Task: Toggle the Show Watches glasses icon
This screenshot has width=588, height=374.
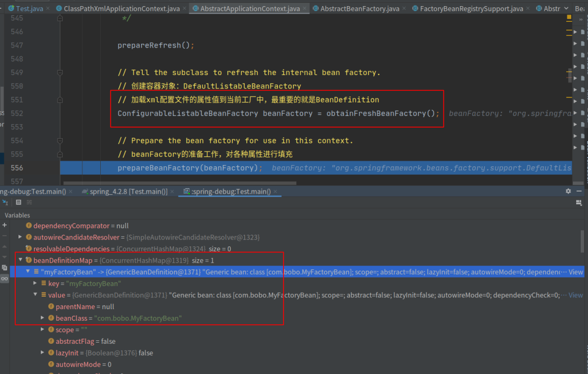Action: [x=4, y=278]
